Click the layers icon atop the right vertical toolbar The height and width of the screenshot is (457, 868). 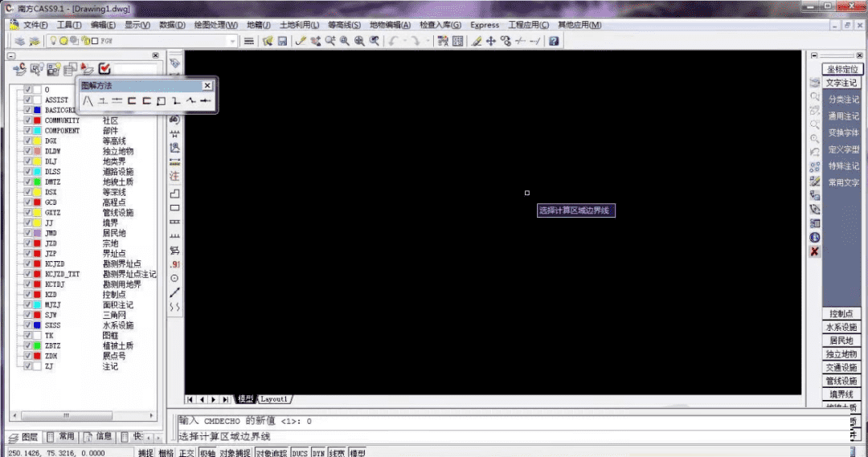[x=814, y=83]
